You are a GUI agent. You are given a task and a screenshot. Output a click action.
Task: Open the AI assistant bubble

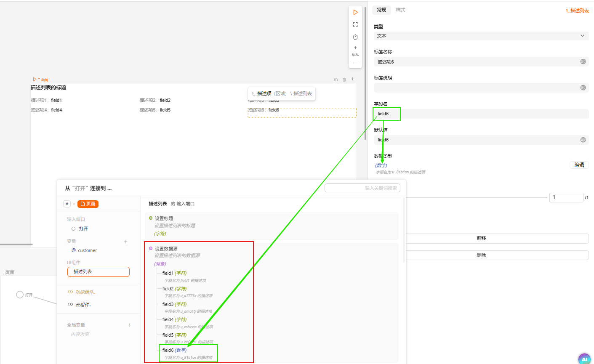click(584, 359)
